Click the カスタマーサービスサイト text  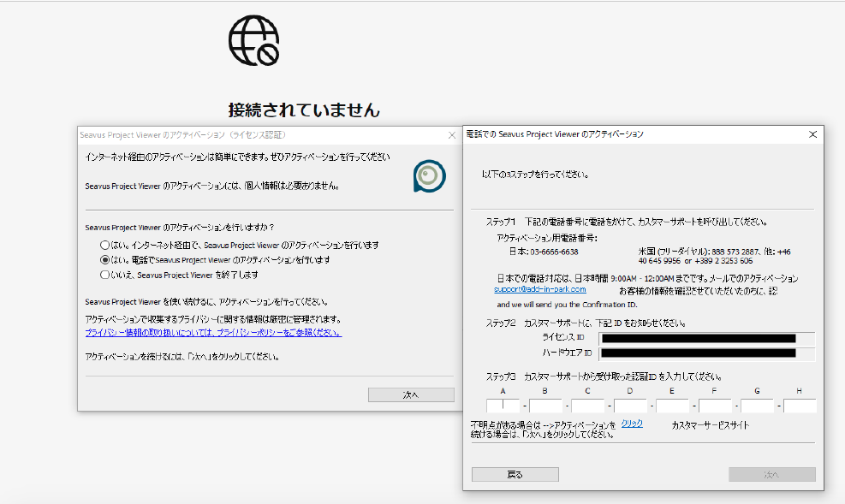[711, 424]
